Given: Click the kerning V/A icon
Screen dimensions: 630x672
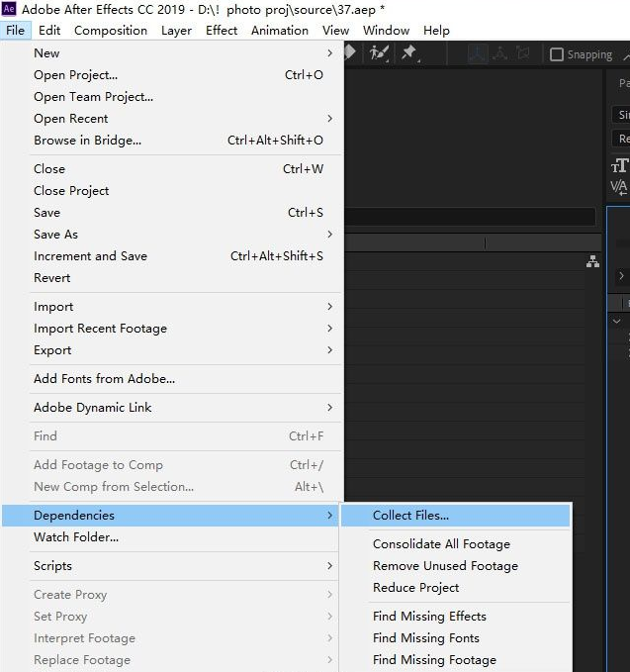Looking at the screenshot, I should tap(620, 186).
